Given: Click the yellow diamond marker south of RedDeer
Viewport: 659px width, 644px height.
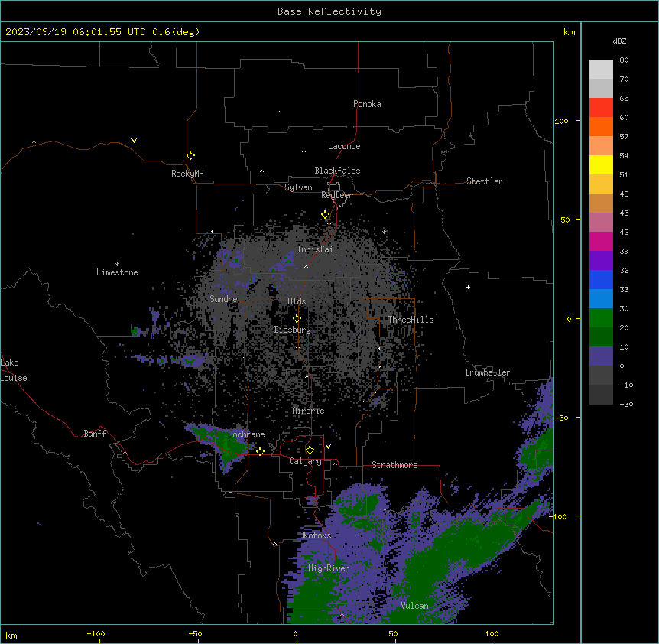Looking at the screenshot, I should pos(326,215).
